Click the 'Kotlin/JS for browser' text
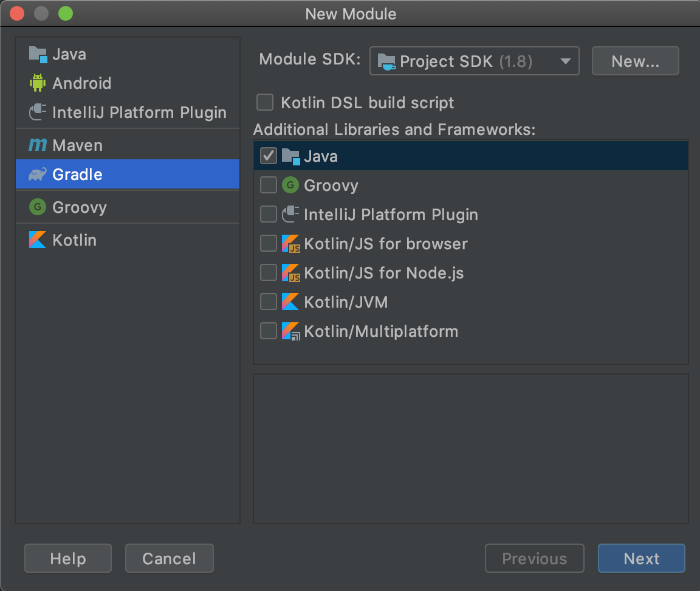Image resolution: width=700 pixels, height=591 pixels. [x=386, y=244]
